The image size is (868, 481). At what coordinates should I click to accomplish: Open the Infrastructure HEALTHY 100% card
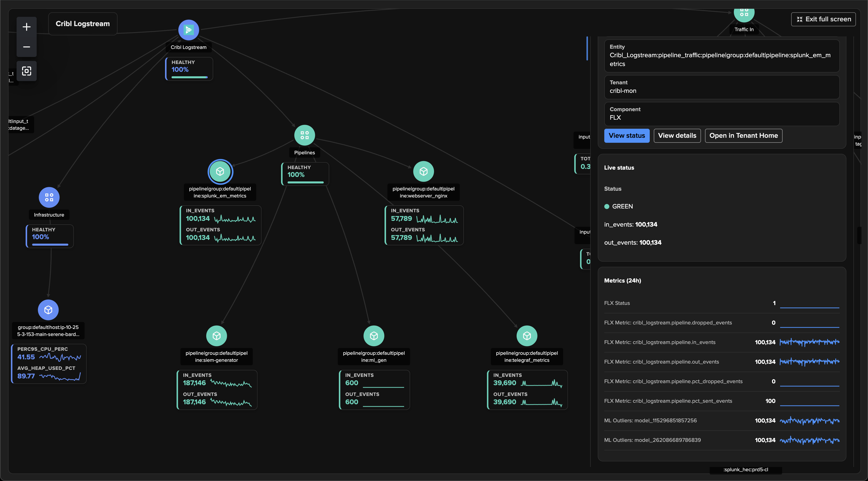point(50,236)
